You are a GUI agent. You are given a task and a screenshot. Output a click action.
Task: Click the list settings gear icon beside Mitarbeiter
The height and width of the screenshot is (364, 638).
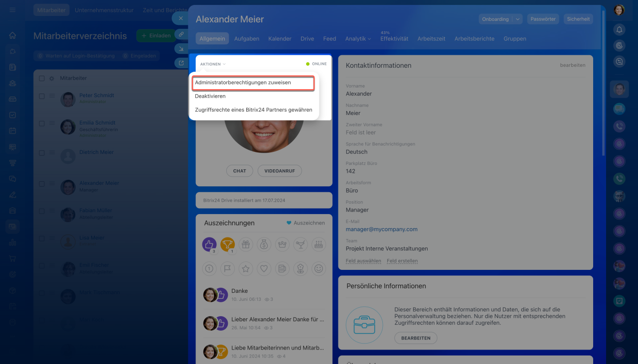point(51,79)
